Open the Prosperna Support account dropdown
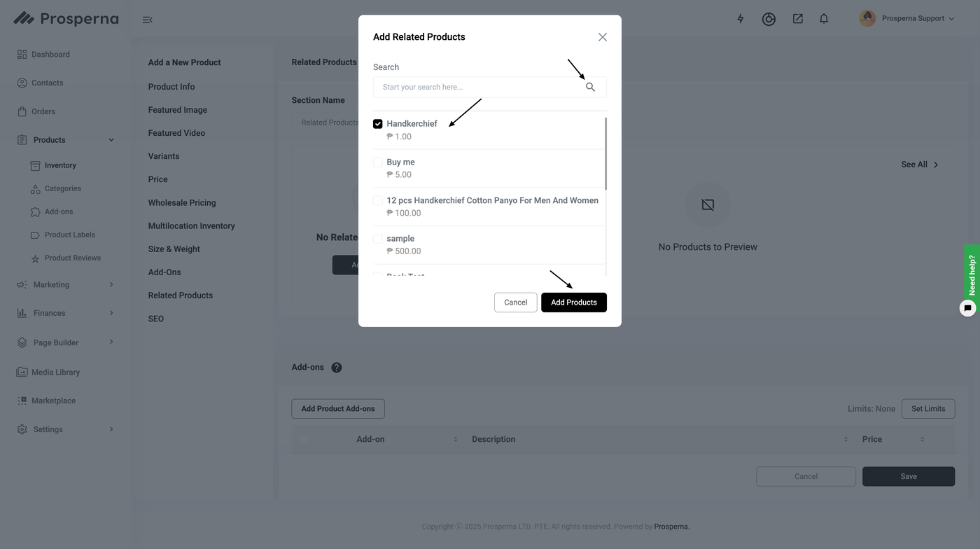 click(x=907, y=19)
